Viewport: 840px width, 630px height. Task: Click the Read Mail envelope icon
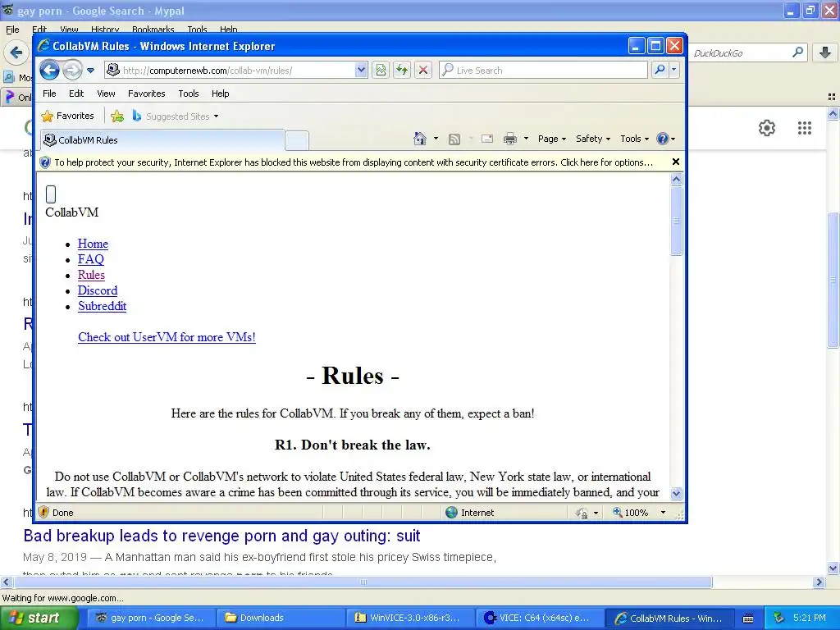pyautogui.click(x=487, y=139)
